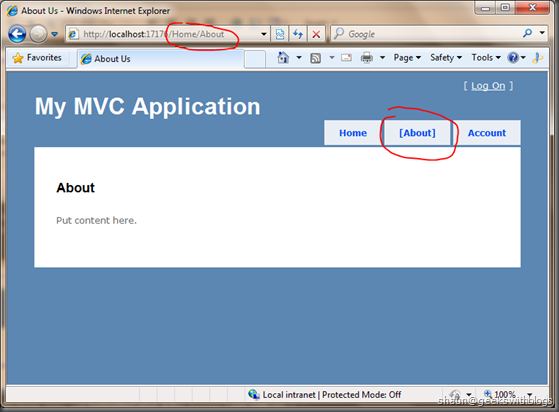Click the Read Mail envelope icon
This screenshot has width=559, height=412.
pos(346,57)
